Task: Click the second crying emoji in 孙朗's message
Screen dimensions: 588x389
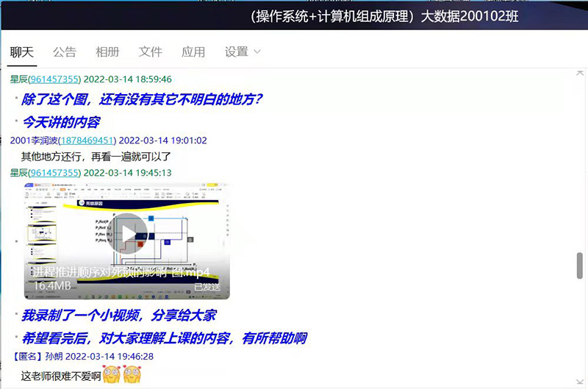Action: (x=132, y=376)
